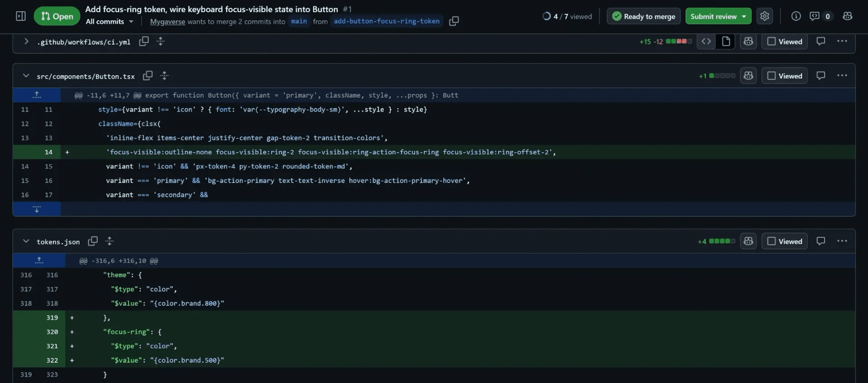Open more options menu for Button.tsx
The image size is (868, 383).
[842, 75]
